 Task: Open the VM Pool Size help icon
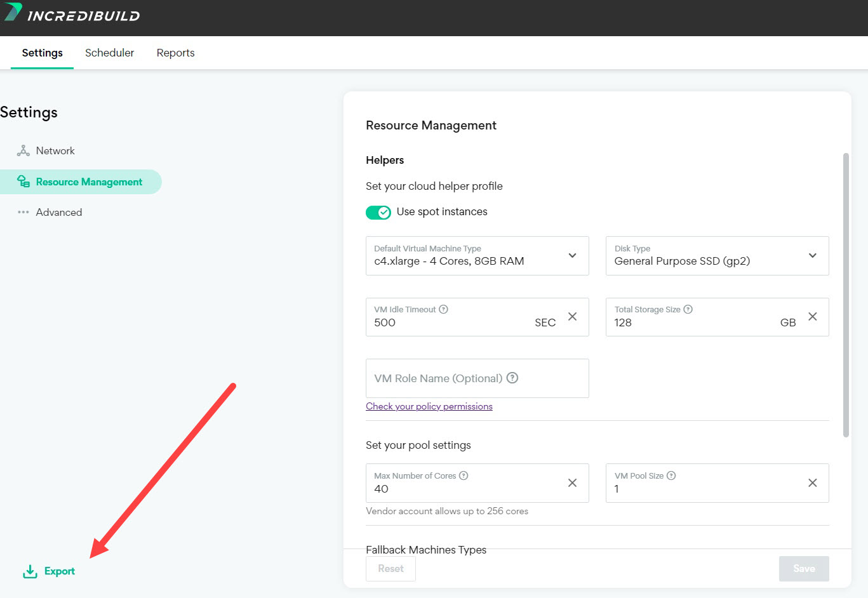click(671, 475)
